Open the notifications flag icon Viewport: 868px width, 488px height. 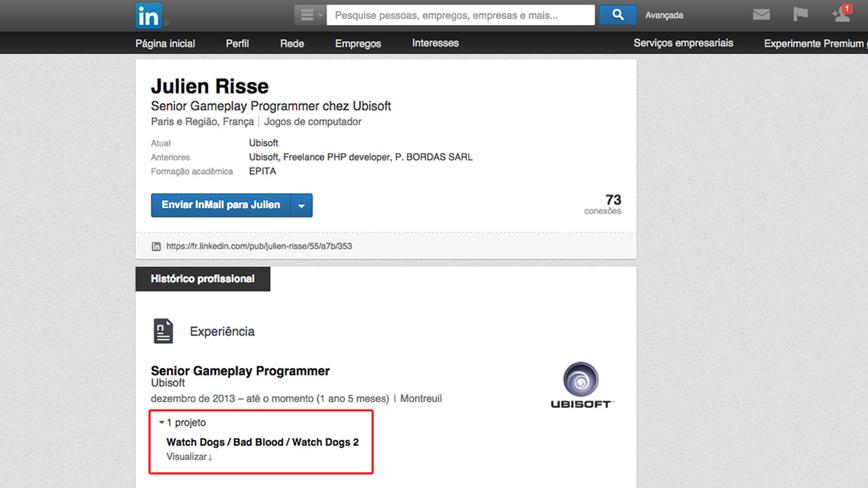click(800, 14)
